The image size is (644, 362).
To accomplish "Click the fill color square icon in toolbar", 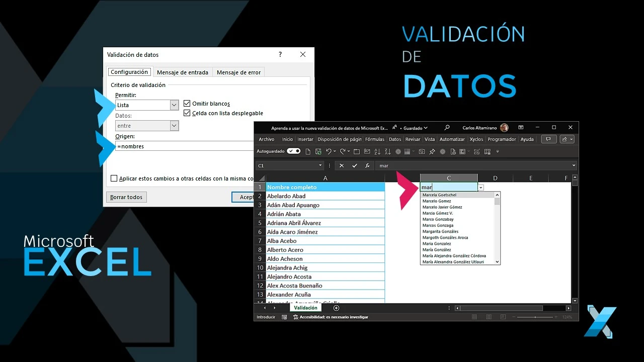I will pyautogui.click(x=407, y=151).
